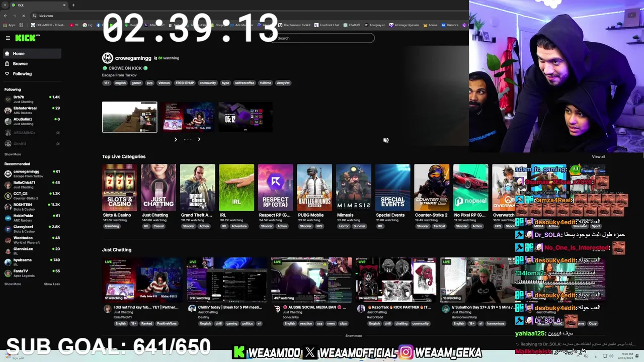Expand Recommended list with Show More
The height and width of the screenshot is (362, 644).
13,284
